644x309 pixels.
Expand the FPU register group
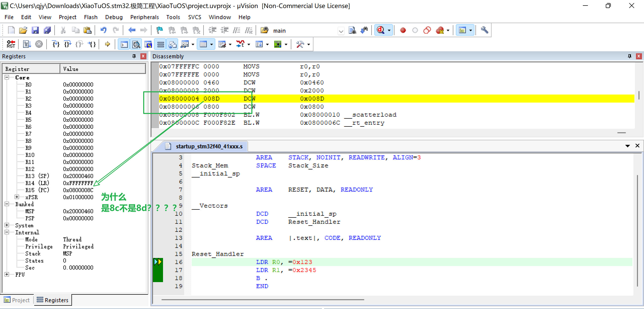pos(7,274)
